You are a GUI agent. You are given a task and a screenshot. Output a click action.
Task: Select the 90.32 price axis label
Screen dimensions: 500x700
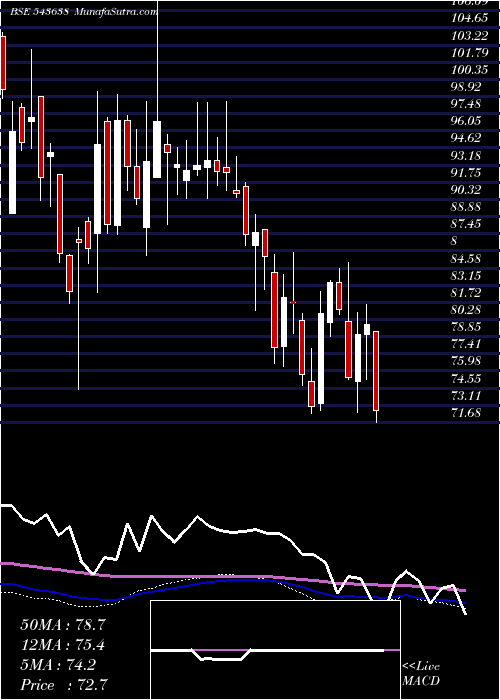466,190
